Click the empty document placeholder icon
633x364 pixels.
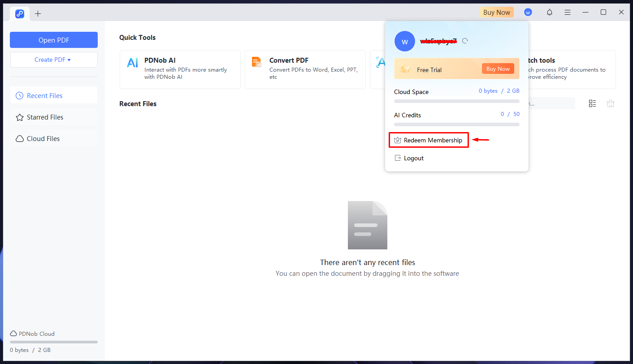pyautogui.click(x=368, y=225)
